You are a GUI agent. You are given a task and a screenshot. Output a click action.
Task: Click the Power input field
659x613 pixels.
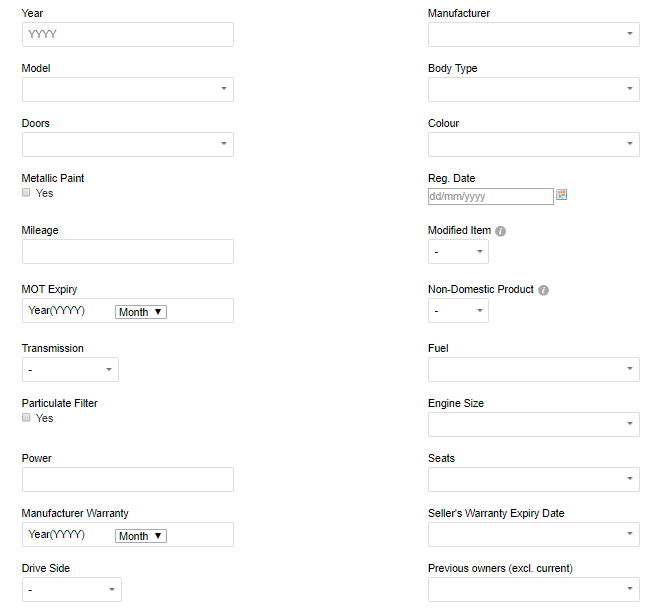pyautogui.click(x=128, y=479)
